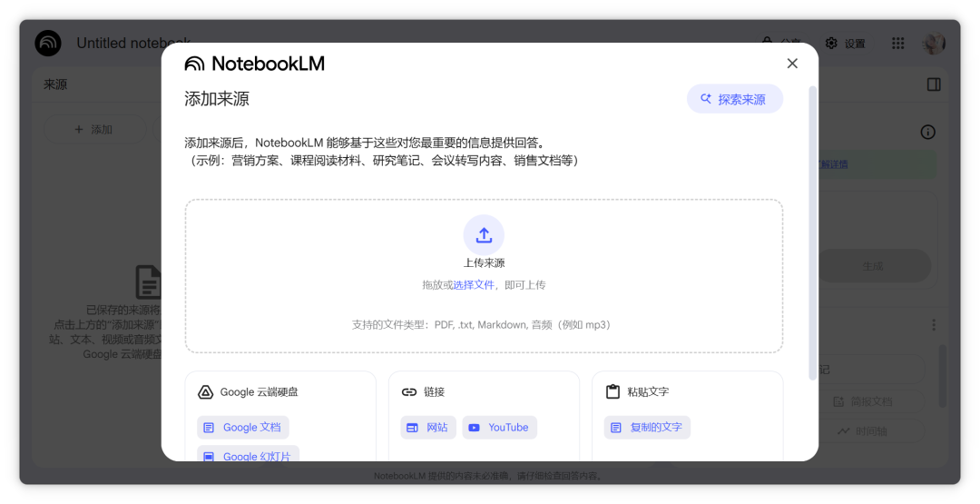Click the supported file types text
The image size is (980, 504).
tap(481, 324)
